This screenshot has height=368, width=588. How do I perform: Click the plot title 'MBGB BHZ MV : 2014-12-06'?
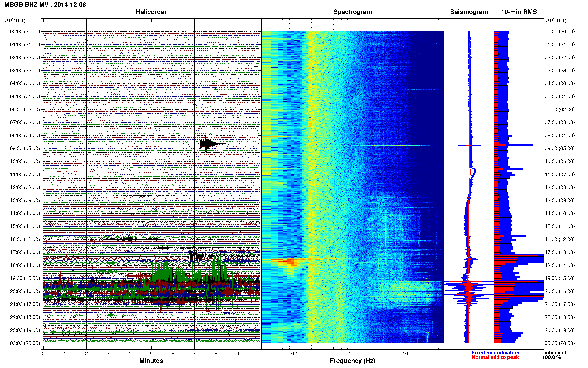(45, 5)
